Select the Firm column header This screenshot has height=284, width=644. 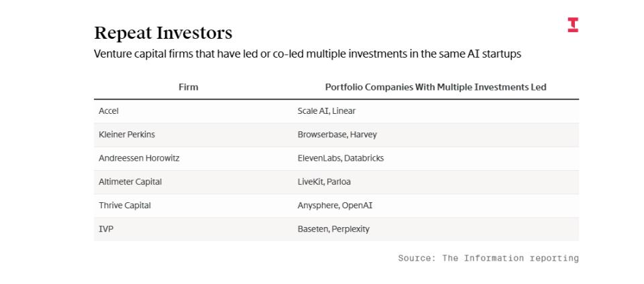tap(189, 87)
